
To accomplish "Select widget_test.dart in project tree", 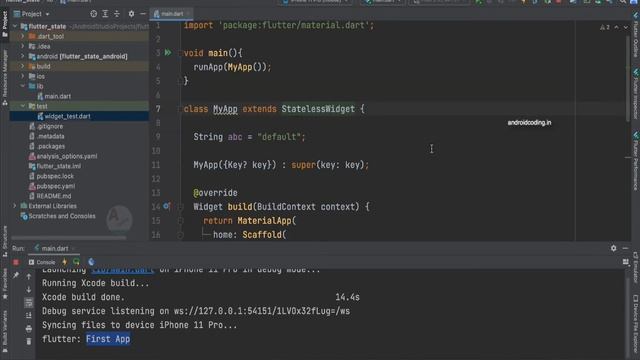I will click(x=67, y=116).
